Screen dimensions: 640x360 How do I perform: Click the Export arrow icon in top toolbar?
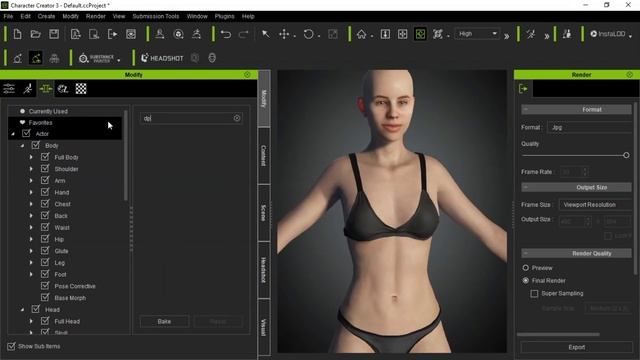click(x=112, y=34)
